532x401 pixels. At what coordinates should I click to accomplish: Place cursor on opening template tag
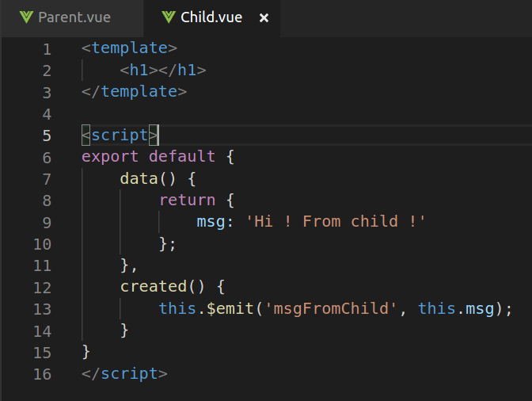[129, 48]
